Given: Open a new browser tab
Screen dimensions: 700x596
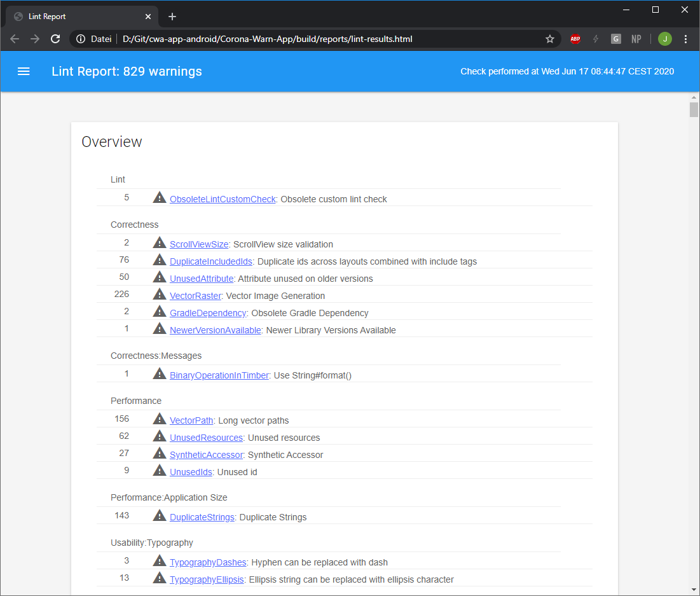Looking at the screenshot, I should tap(172, 17).
